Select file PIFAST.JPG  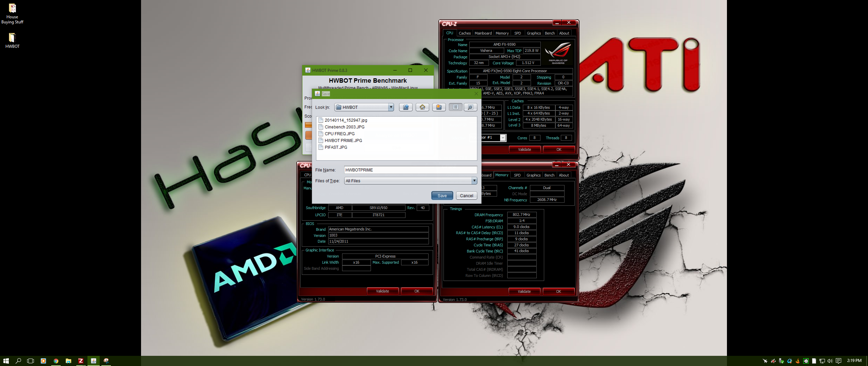point(333,147)
